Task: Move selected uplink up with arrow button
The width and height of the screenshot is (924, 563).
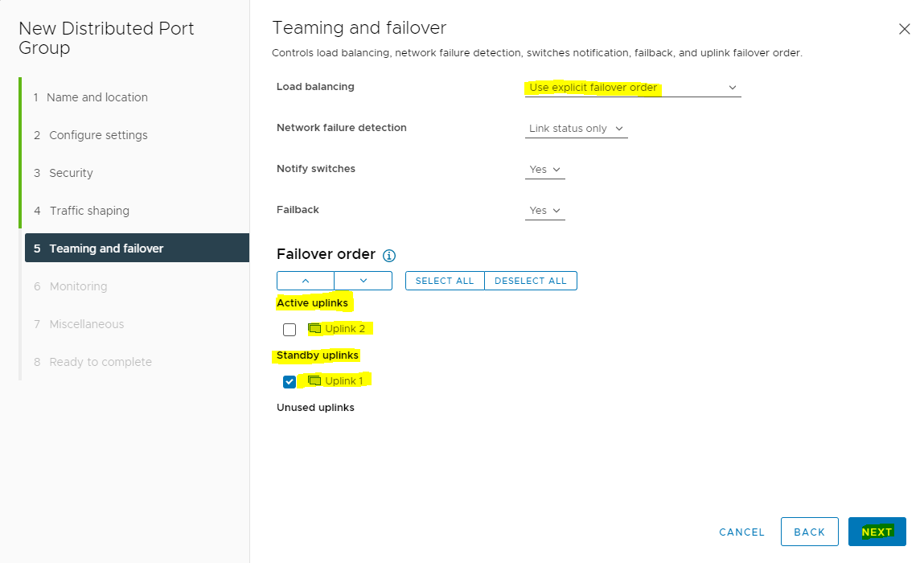Action: click(x=306, y=281)
